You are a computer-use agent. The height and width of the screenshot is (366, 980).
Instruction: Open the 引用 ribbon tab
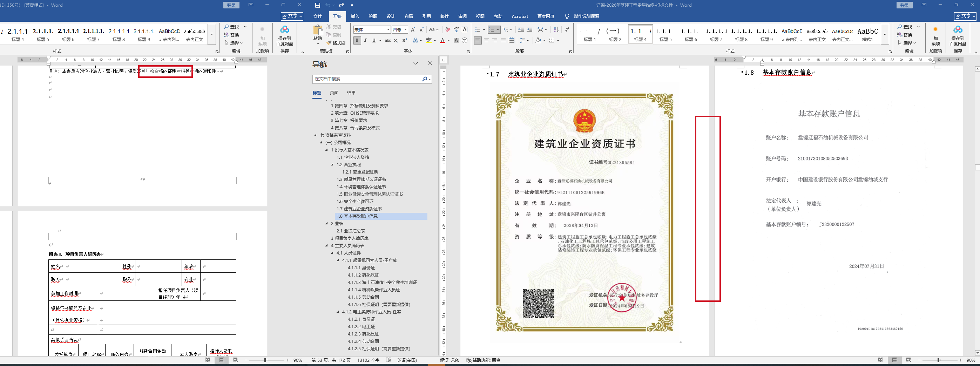point(426,16)
